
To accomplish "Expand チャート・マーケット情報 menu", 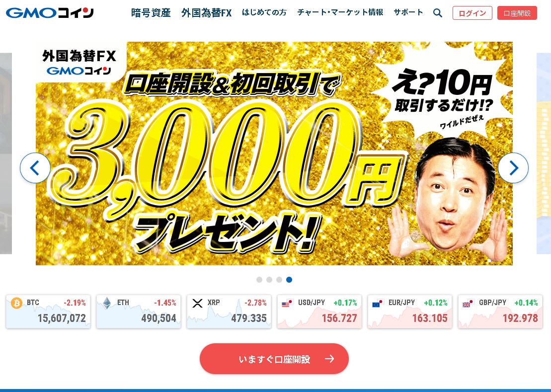I will (x=340, y=12).
